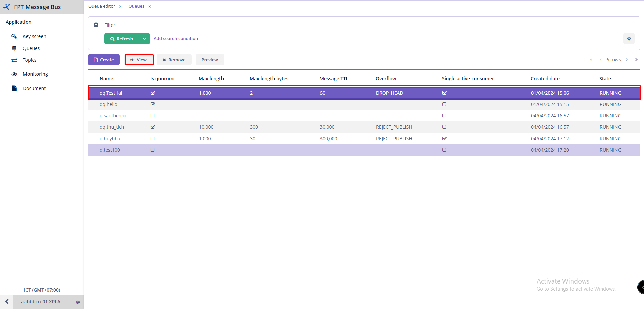
Task: Click the logout icon beside username
Action: 78,302
